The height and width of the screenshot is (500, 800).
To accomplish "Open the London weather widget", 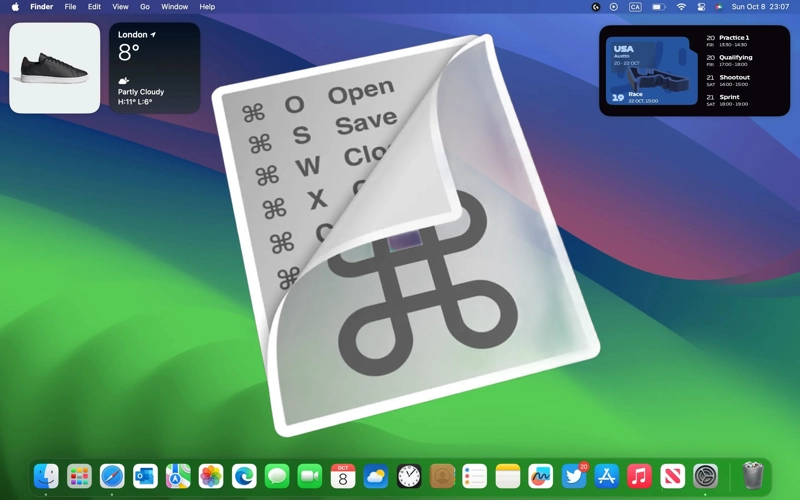I will pos(155,68).
